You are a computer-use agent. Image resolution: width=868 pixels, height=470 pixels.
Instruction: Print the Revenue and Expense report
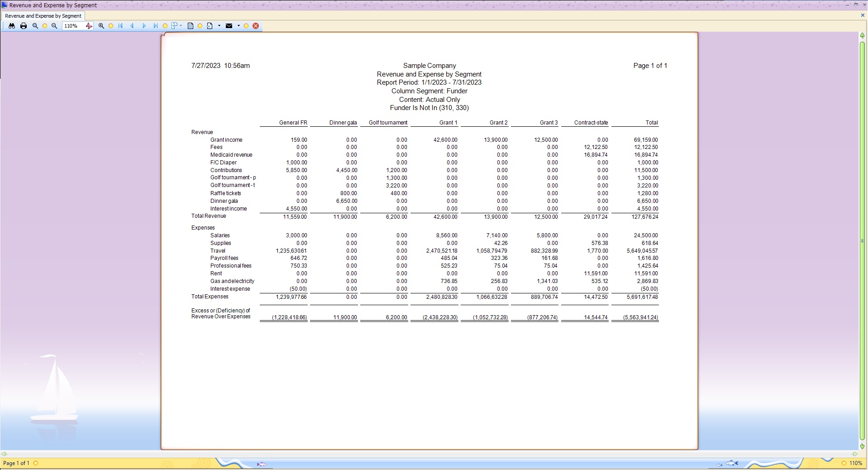(x=24, y=26)
